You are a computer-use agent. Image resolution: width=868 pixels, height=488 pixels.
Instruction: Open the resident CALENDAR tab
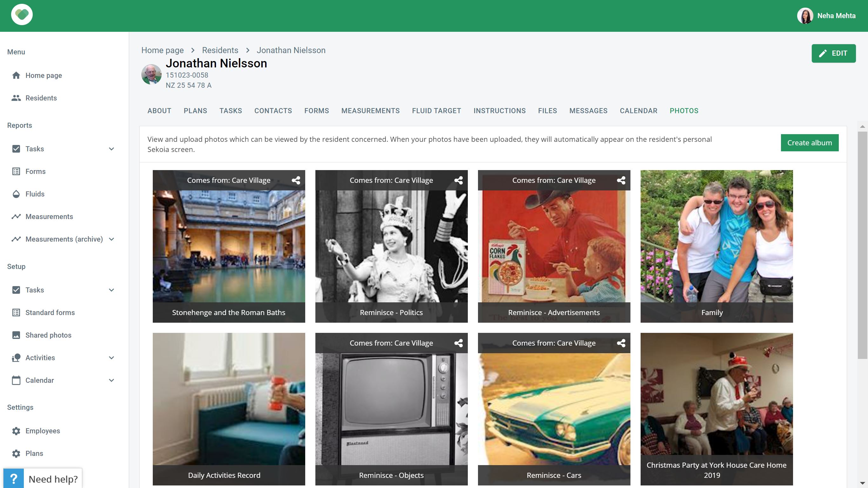coord(639,111)
